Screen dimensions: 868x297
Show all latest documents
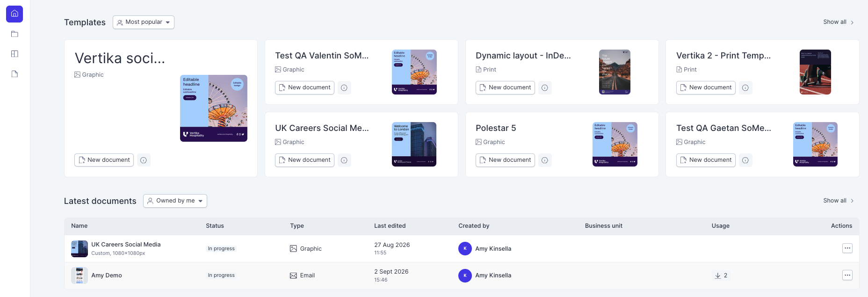[839, 201]
